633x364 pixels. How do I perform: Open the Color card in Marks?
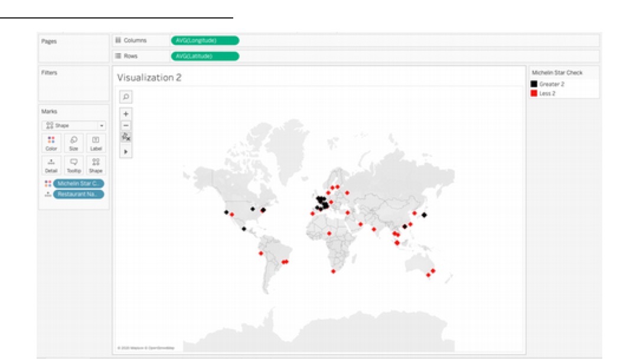51,143
